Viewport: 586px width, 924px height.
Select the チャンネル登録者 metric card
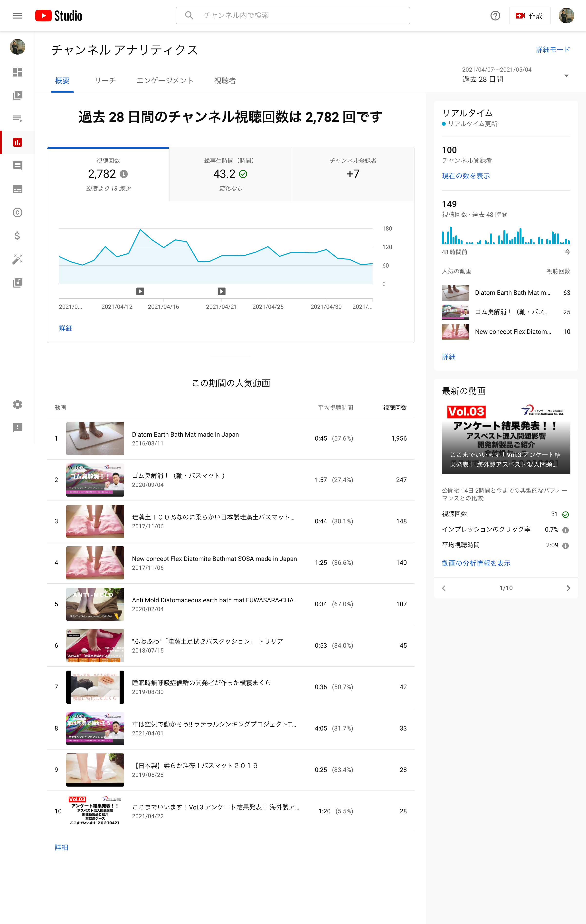pyautogui.click(x=353, y=174)
